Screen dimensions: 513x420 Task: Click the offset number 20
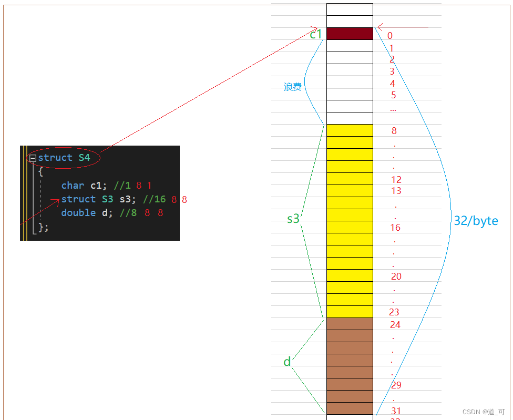396,276
